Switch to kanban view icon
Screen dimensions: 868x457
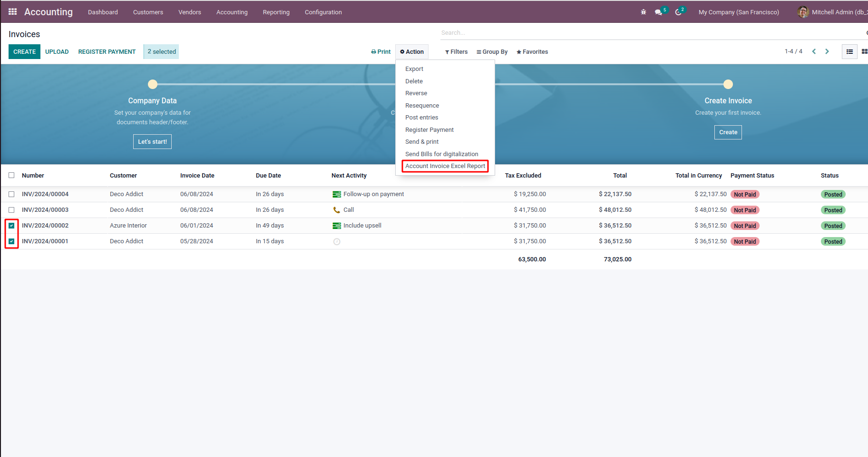click(x=864, y=51)
